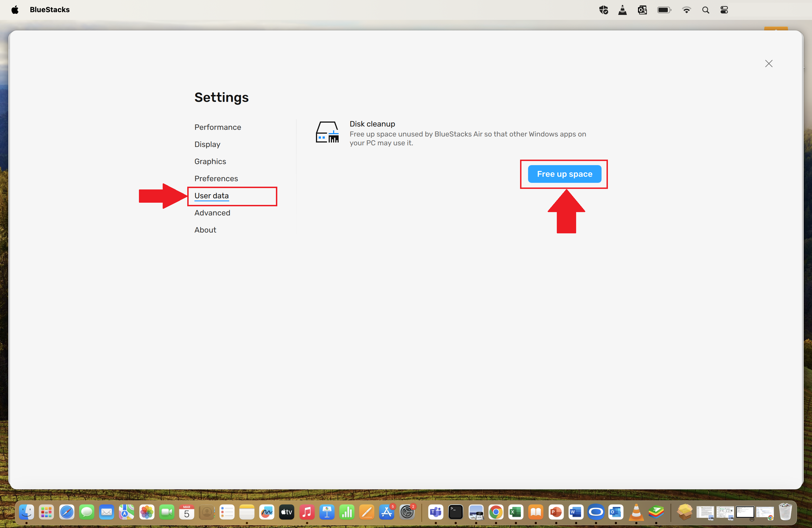Launch Keynote from the Dock

pyautogui.click(x=327, y=512)
